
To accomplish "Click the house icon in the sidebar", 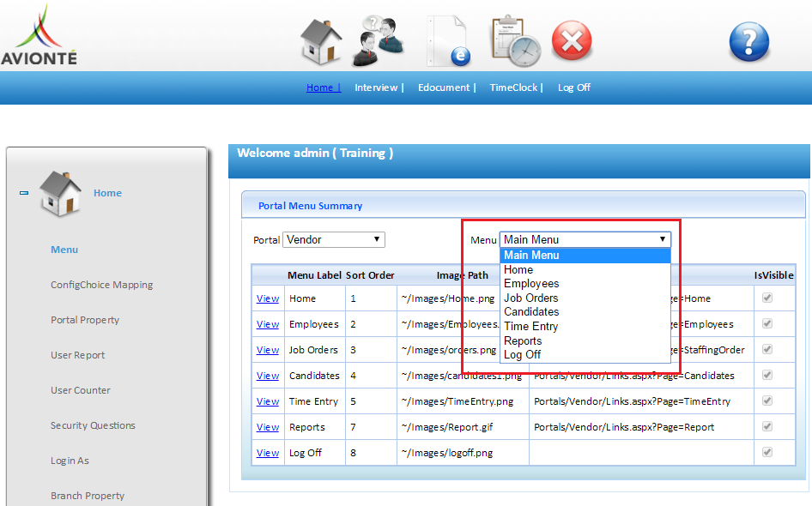I will point(61,194).
